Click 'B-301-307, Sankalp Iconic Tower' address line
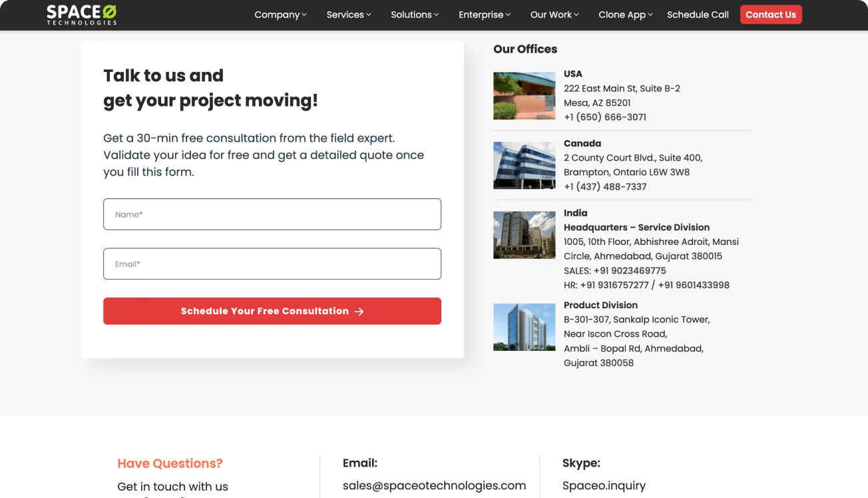 [x=637, y=320]
